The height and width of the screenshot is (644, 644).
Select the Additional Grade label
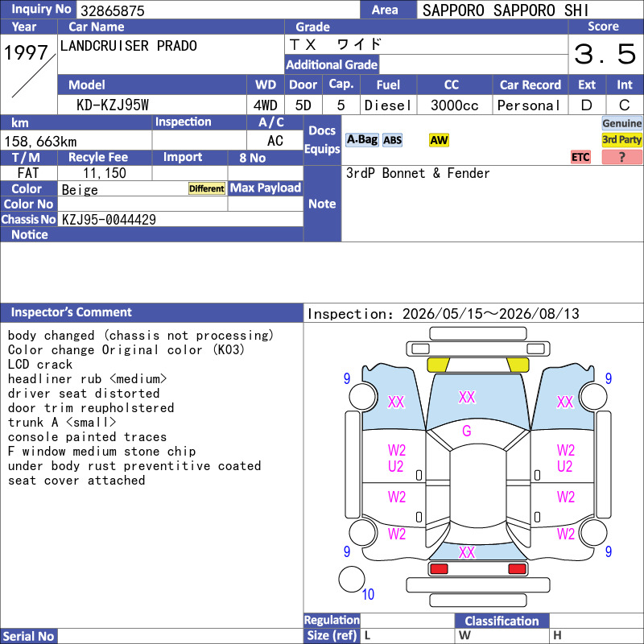332,64
